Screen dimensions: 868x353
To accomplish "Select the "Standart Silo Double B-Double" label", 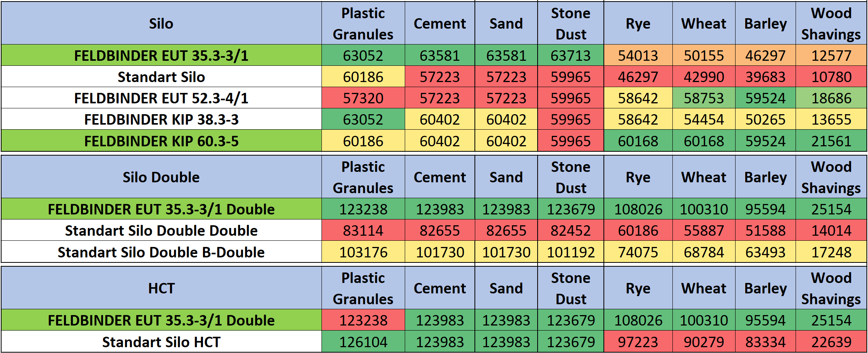I will pyautogui.click(x=161, y=252).
